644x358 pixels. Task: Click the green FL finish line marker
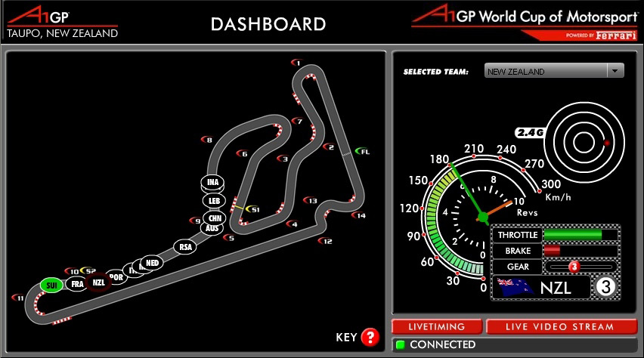click(363, 152)
